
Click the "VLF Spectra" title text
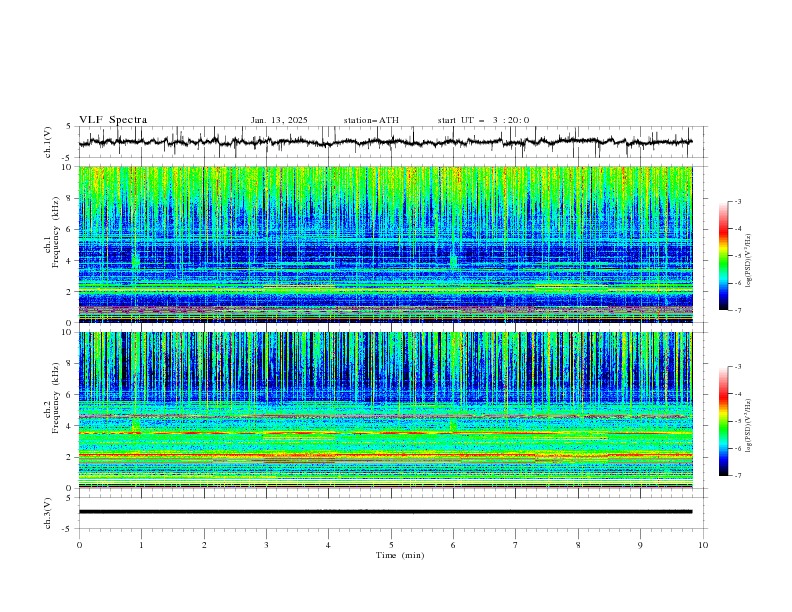tap(113, 120)
